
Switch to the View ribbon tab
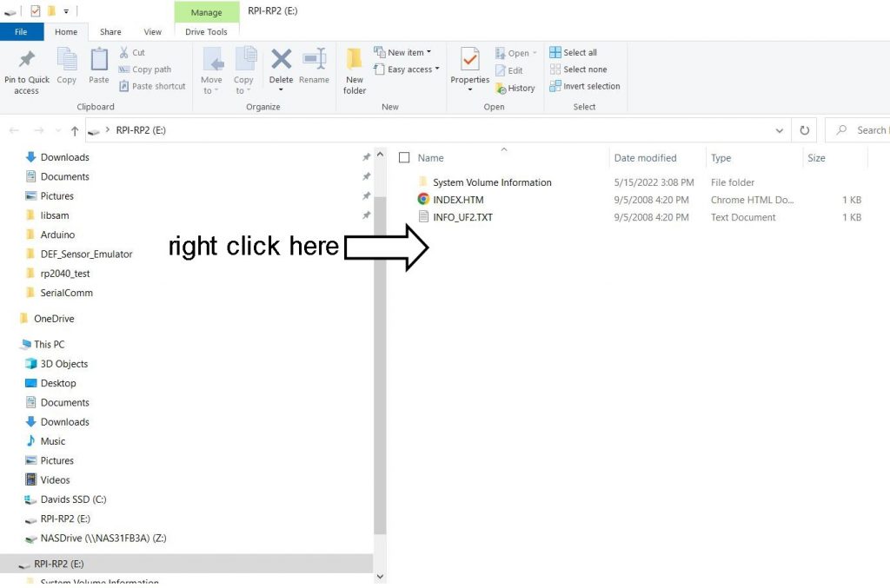[x=153, y=32]
